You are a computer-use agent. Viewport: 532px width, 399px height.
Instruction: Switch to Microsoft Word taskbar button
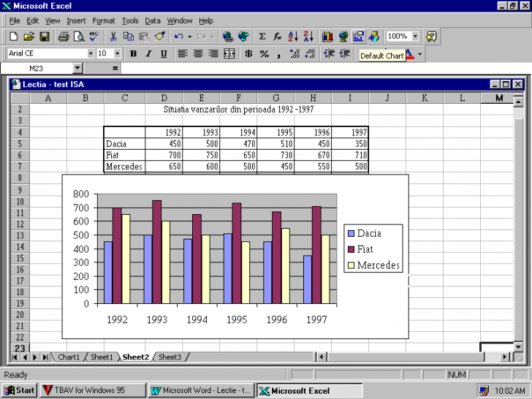(x=200, y=390)
